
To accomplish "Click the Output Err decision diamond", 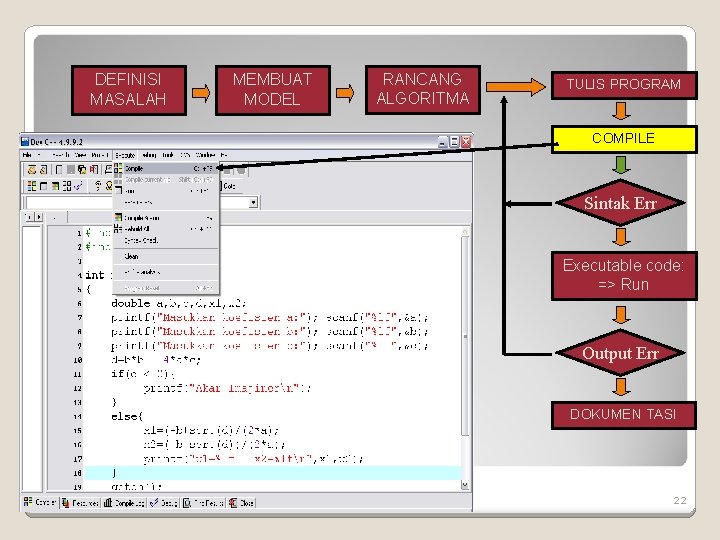I will 620,353.
